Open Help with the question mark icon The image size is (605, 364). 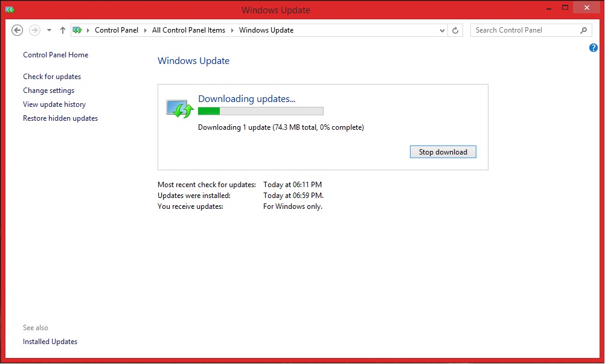pos(594,48)
